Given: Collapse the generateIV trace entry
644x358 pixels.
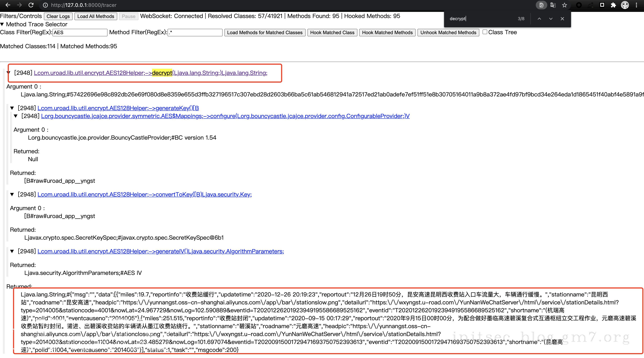Looking at the screenshot, I should coord(12,251).
